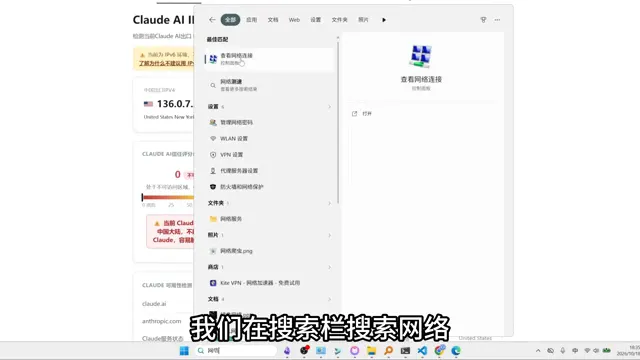The height and width of the screenshot is (360, 640).
Task: Show hidden system tray icons chevron
Action: 538,351
